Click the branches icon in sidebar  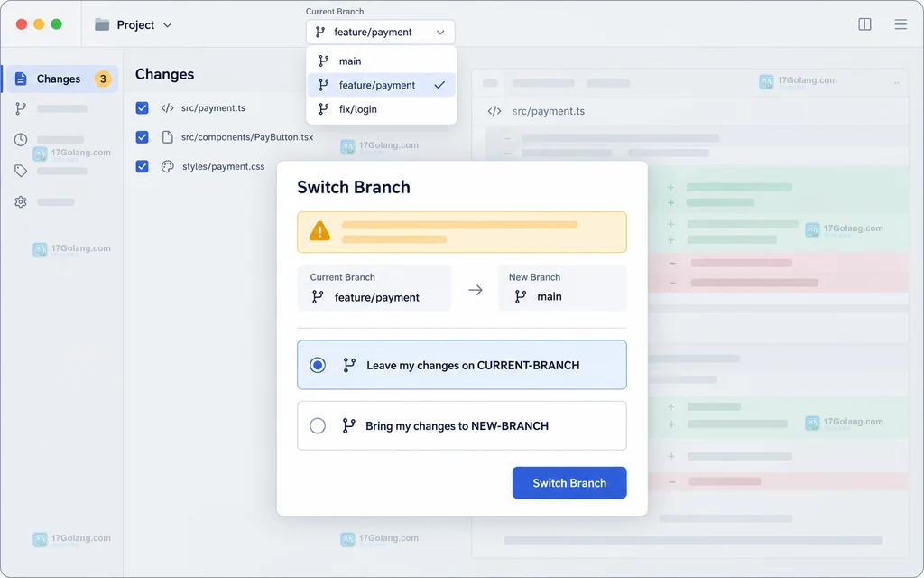click(x=21, y=108)
